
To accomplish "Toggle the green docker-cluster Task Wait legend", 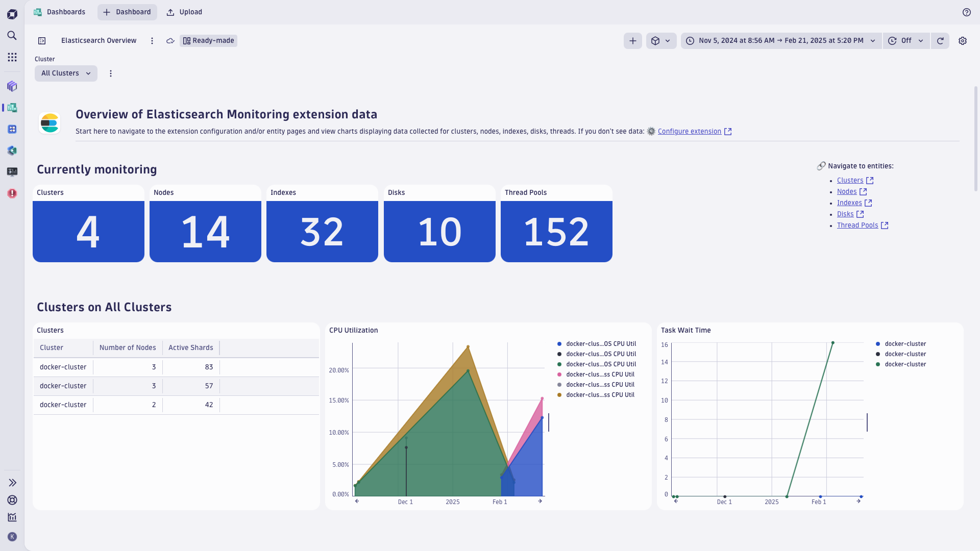I will (901, 364).
